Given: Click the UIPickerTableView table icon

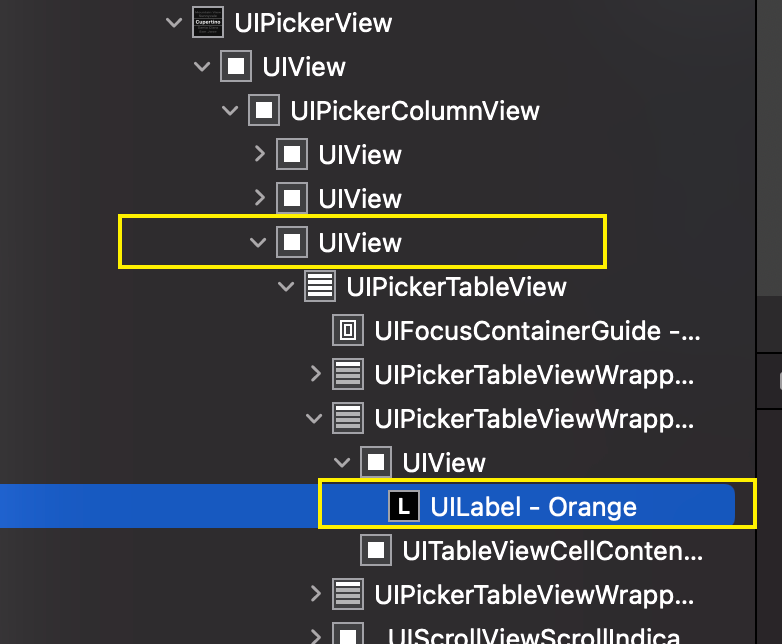Looking at the screenshot, I should 319,287.
